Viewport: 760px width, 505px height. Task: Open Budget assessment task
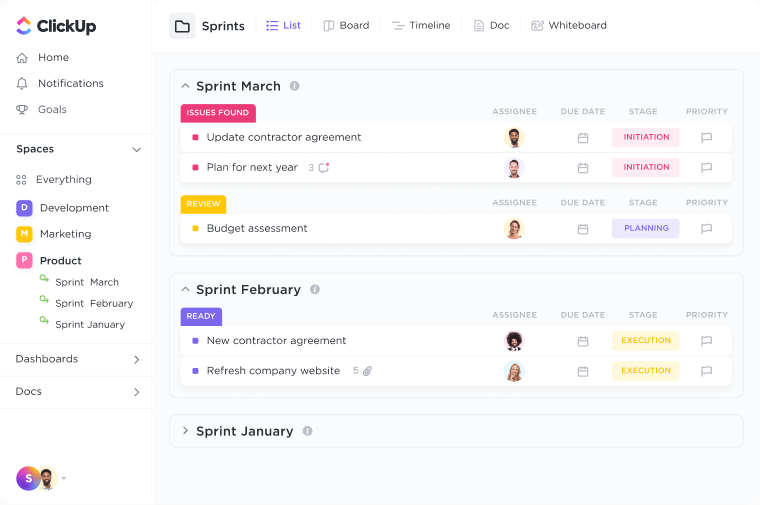tap(257, 229)
